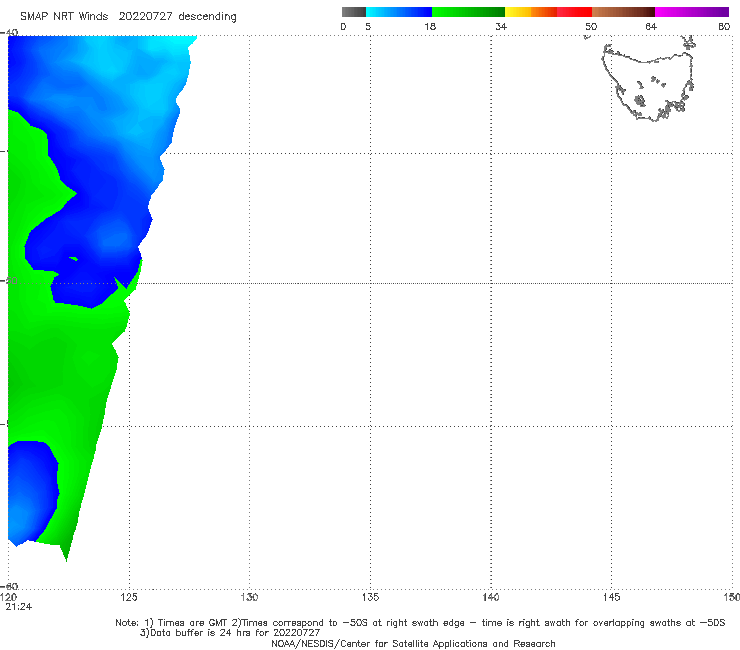The width and height of the screenshot is (740, 650).
Task: Click the longitude label '125'
Action: (x=129, y=598)
